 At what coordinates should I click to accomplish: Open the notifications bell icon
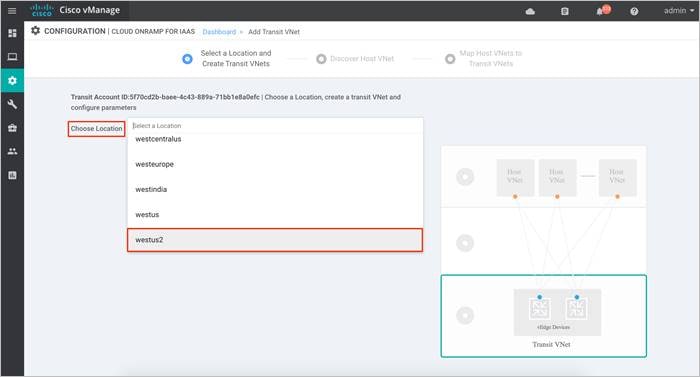tap(600, 11)
